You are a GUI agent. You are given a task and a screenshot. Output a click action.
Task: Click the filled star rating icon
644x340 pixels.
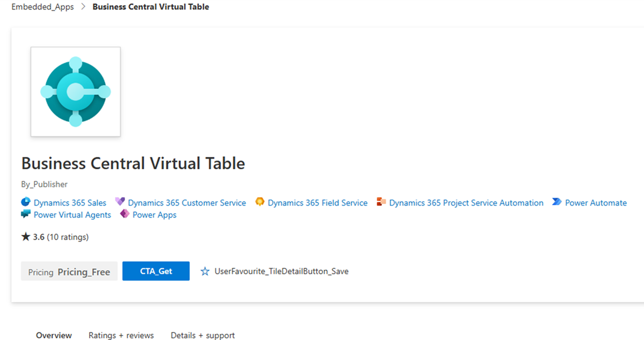26,236
